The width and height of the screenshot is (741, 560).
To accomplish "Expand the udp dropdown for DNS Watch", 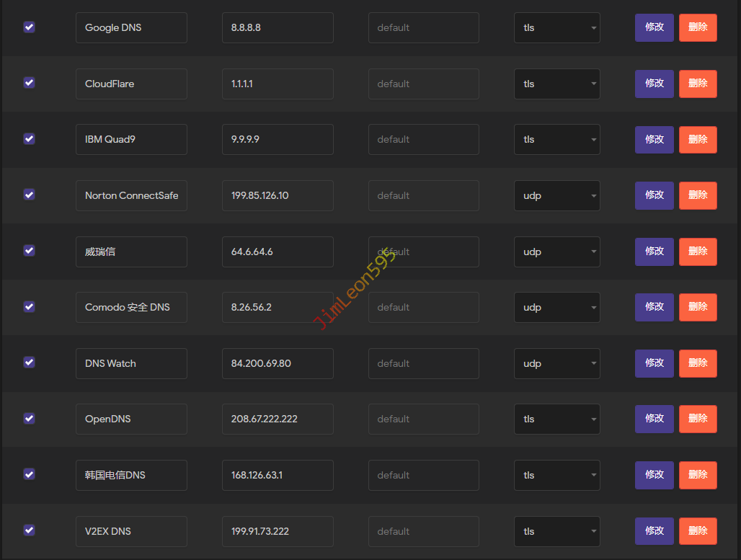I will click(x=556, y=364).
